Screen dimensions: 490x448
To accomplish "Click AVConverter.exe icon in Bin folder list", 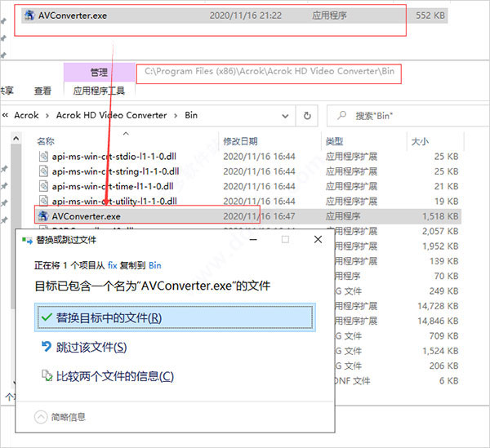I will click(x=43, y=216).
